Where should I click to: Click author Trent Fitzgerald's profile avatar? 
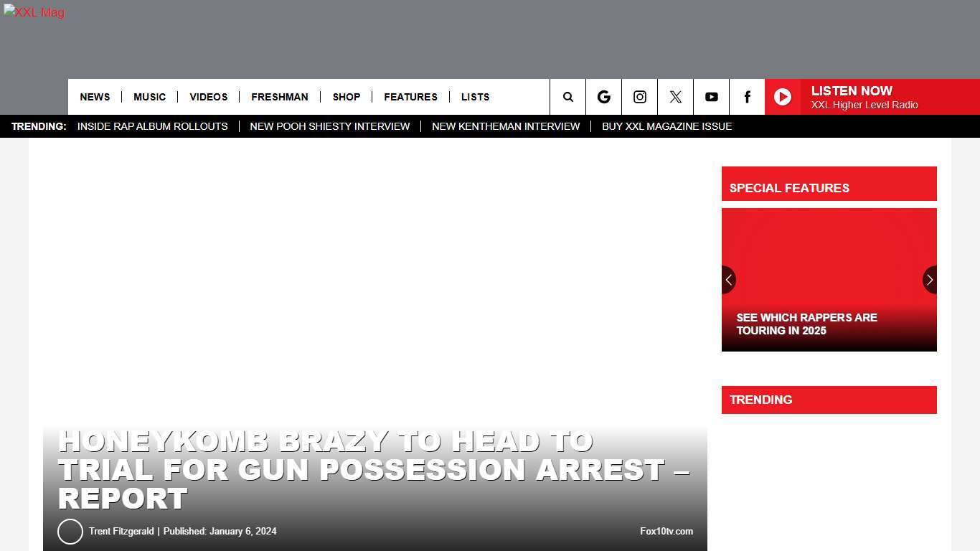click(70, 532)
